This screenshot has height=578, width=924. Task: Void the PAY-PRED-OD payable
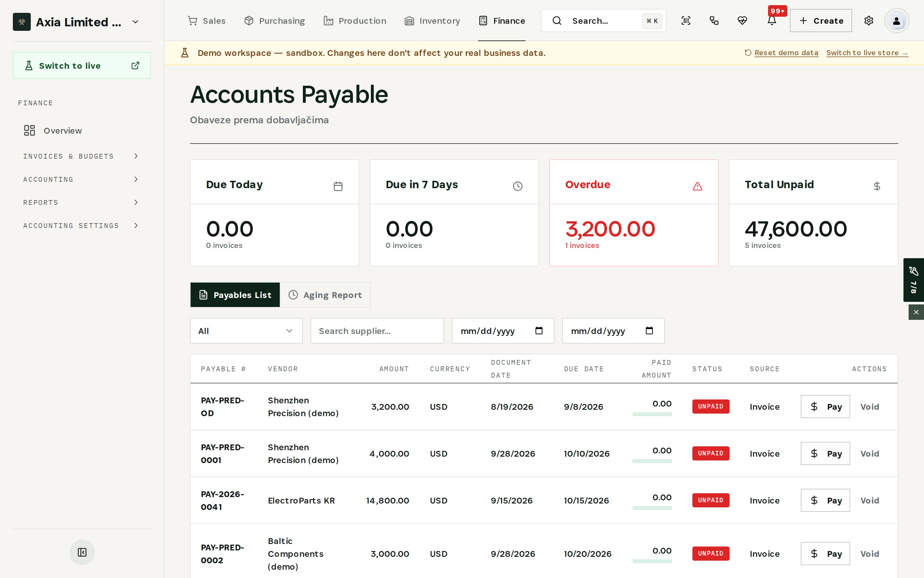(869, 407)
